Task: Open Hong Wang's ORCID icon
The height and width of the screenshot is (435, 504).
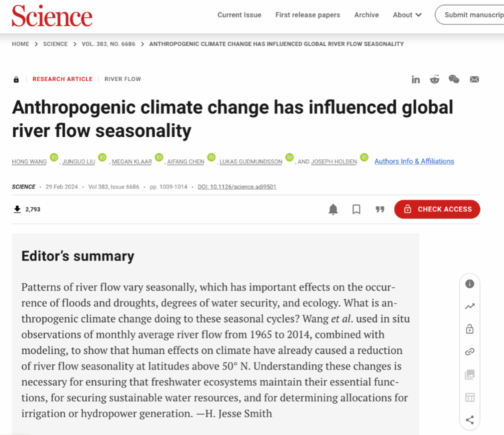Action: click(x=54, y=157)
